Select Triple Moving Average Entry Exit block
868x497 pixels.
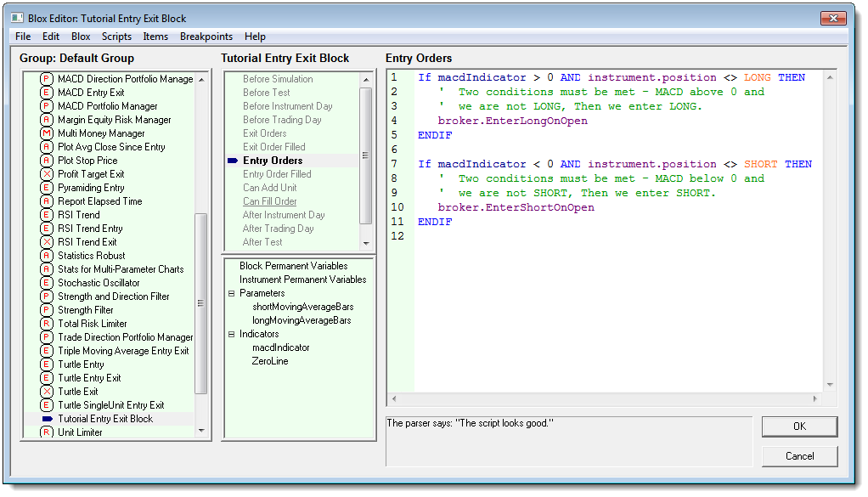tap(123, 351)
